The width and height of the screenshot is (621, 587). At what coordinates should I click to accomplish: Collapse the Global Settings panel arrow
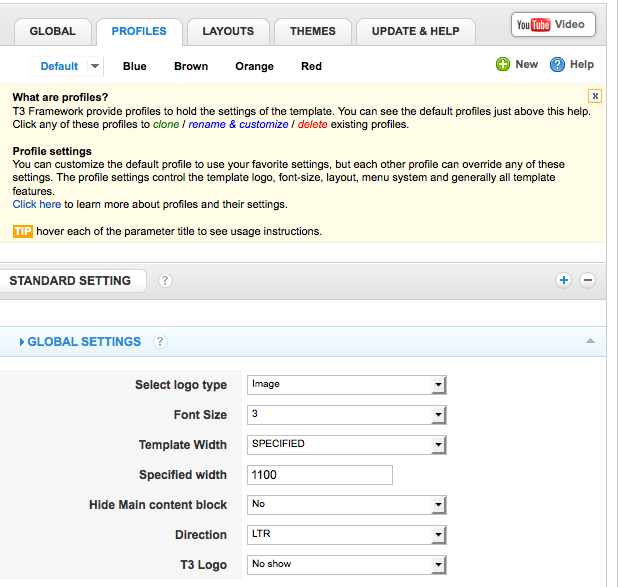click(590, 342)
